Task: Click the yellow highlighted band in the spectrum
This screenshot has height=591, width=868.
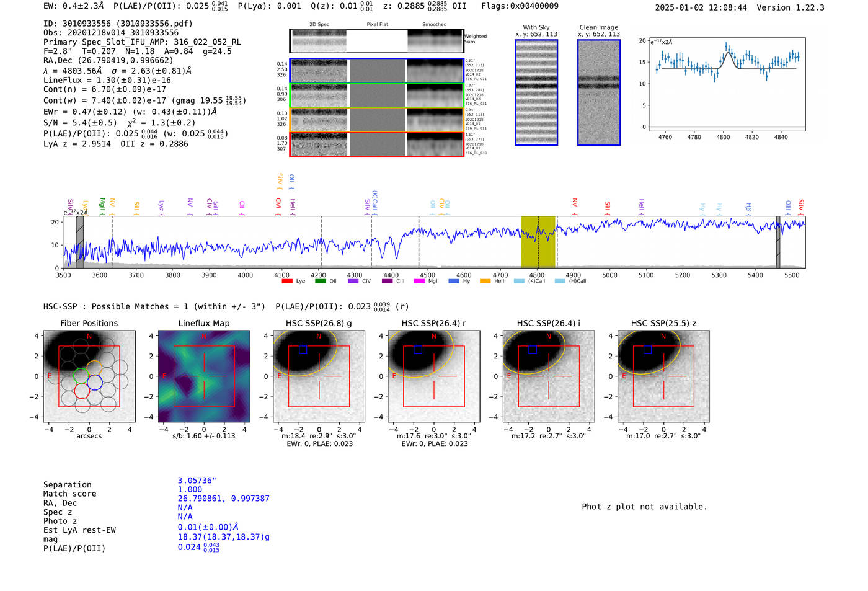Action: [x=538, y=242]
